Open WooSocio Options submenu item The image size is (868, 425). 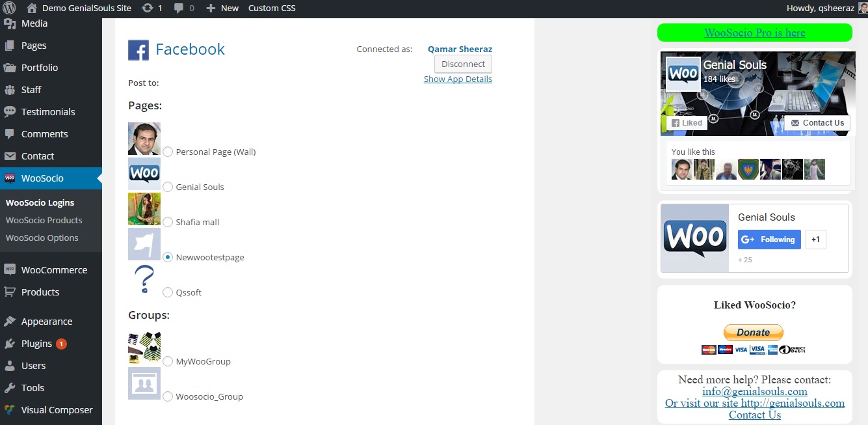(42, 238)
